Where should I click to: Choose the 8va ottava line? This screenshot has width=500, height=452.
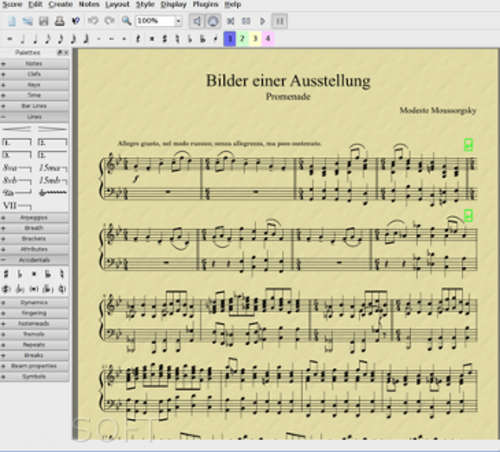coord(17,168)
